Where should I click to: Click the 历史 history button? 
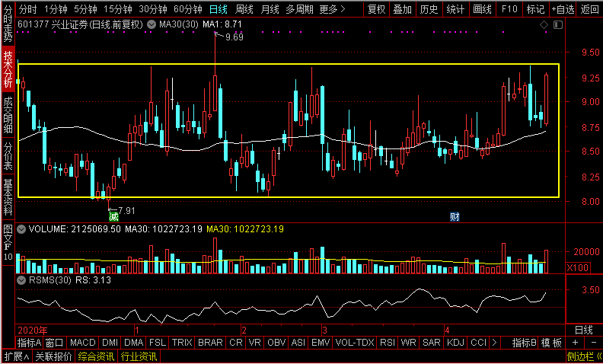(x=429, y=9)
